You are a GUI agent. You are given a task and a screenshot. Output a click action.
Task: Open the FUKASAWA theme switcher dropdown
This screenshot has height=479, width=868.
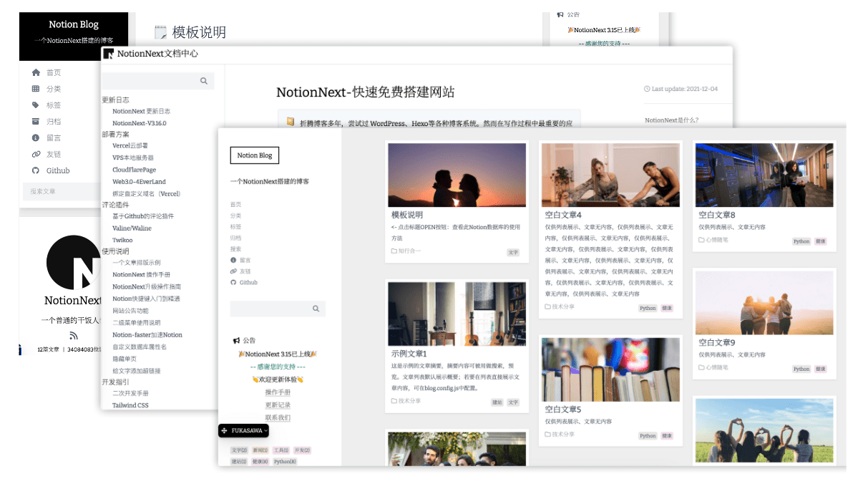tap(243, 430)
